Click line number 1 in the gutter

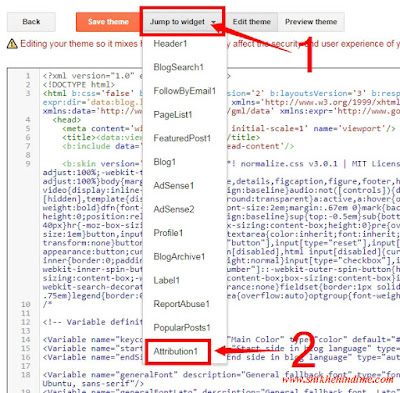28,76
